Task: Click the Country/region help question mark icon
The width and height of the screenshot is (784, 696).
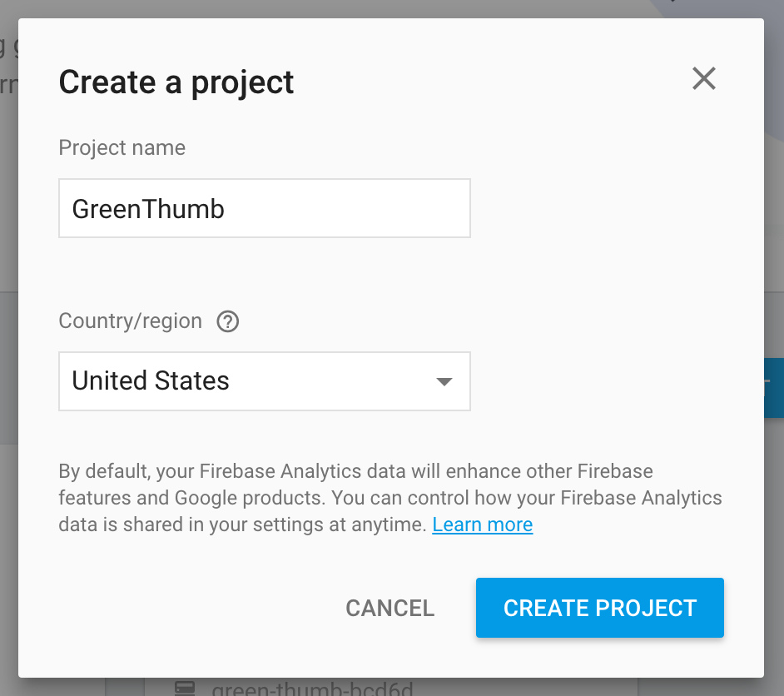Action: (x=227, y=321)
